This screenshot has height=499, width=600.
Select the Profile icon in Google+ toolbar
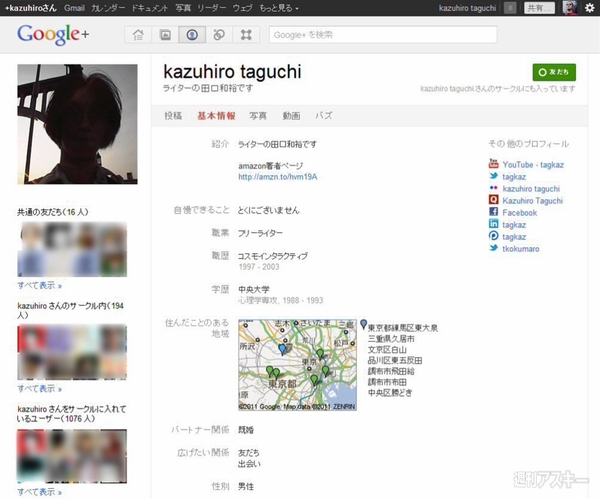click(x=192, y=35)
